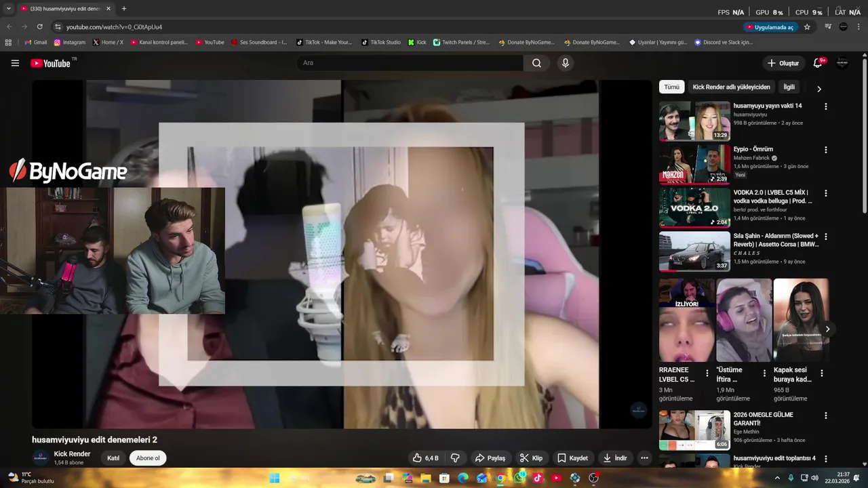Open the Windows Start menu

click(x=274, y=478)
